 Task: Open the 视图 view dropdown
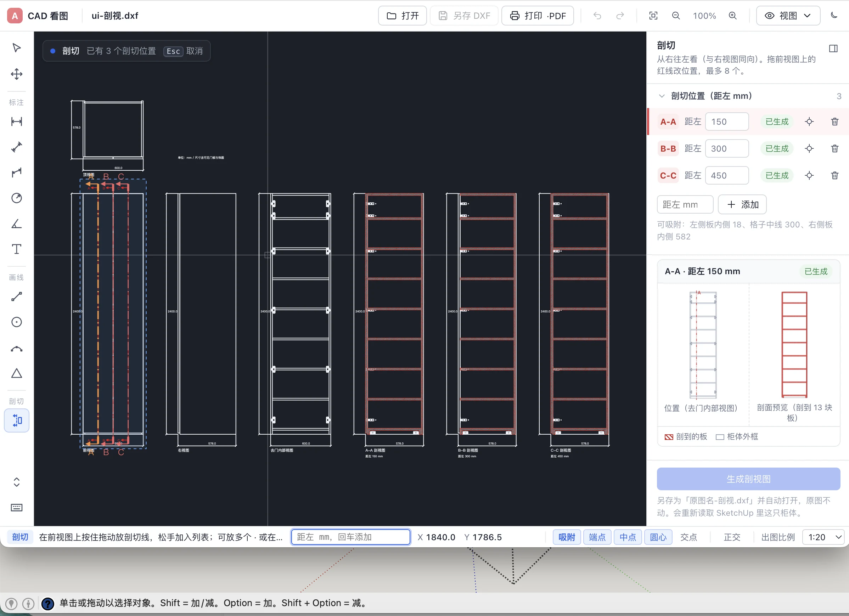tap(788, 16)
